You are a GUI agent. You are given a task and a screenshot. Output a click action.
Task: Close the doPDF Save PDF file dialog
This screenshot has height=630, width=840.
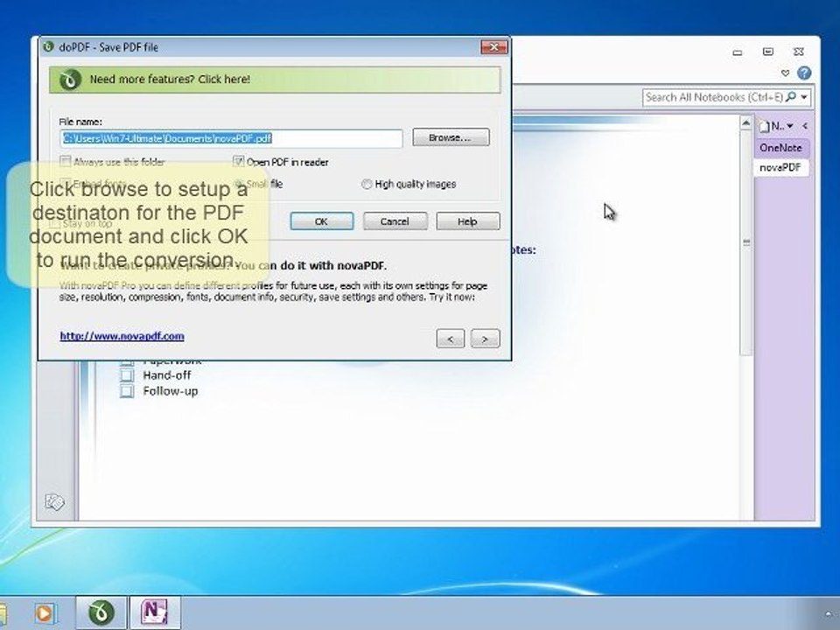click(493, 47)
